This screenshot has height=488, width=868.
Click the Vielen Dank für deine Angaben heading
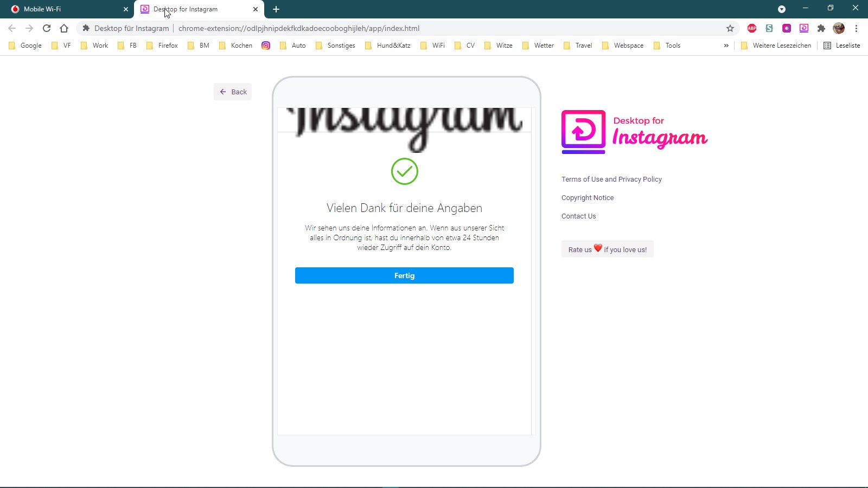[x=404, y=208]
